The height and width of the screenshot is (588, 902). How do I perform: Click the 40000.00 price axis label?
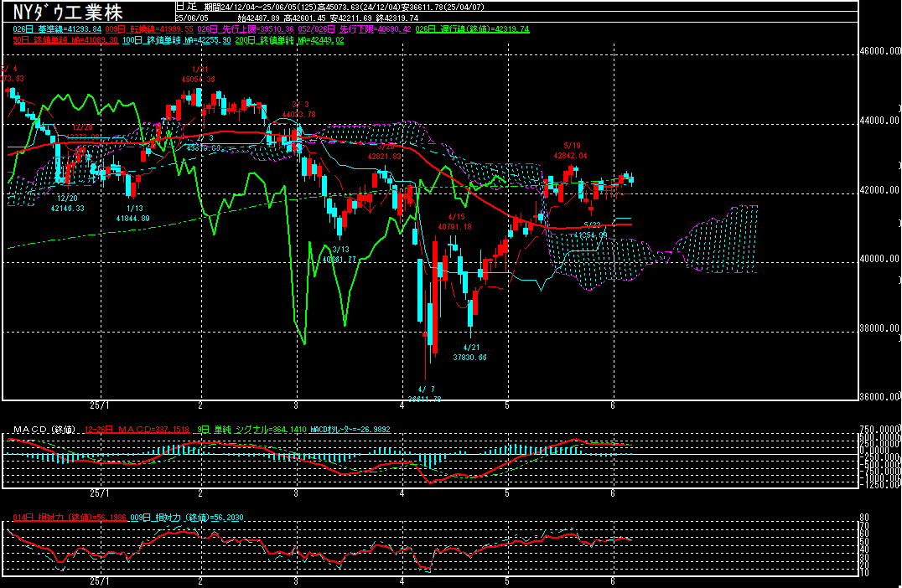879,259
